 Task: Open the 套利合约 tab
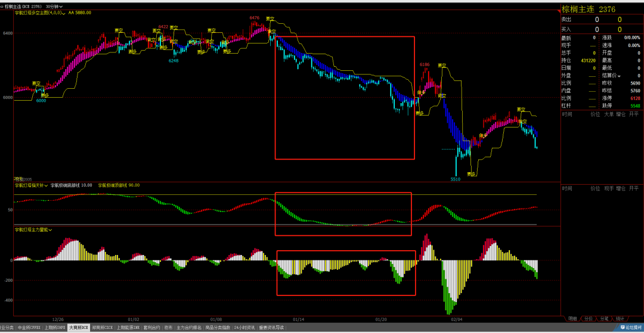pos(151,328)
